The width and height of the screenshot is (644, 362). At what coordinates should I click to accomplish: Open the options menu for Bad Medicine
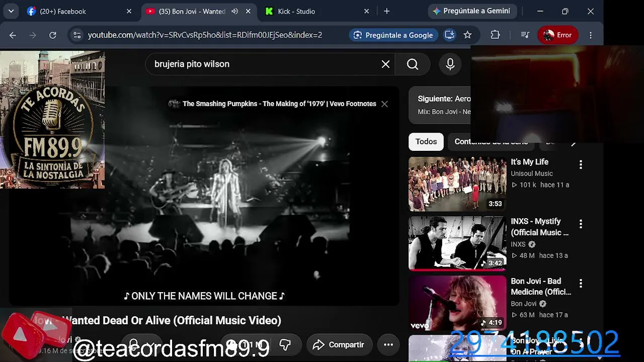(581, 284)
